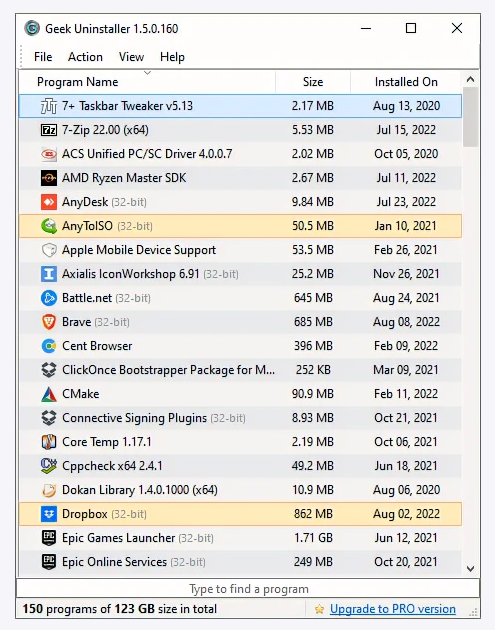Focus the Type to find a program field
The height and width of the screenshot is (630, 495).
[248, 589]
